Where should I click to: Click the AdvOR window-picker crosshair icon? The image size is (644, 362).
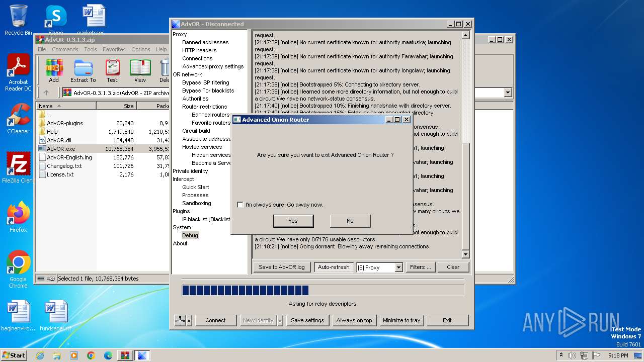pos(180,320)
